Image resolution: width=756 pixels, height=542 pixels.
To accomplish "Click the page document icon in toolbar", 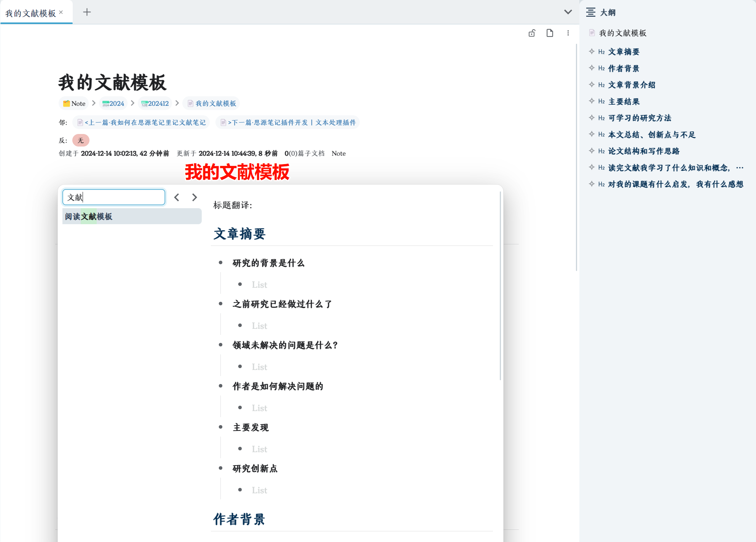I will click(x=550, y=33).
